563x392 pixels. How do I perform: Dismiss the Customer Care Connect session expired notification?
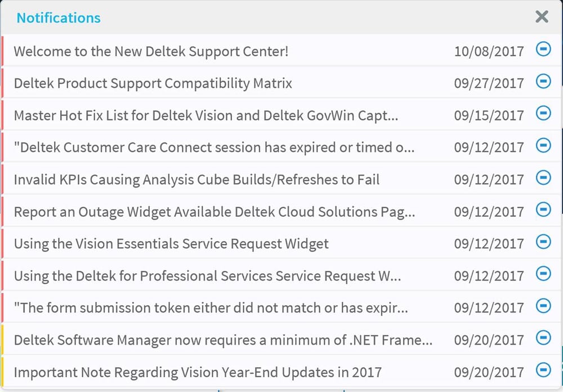point(543,146)
